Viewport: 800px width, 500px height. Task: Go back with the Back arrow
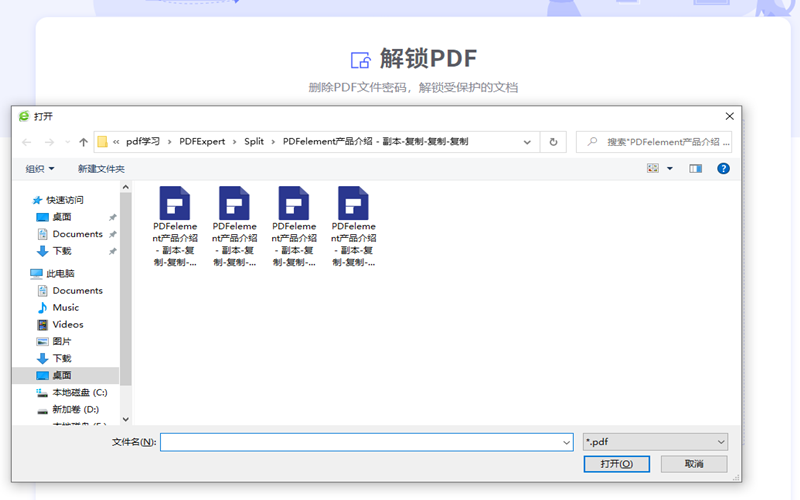pyautogui.click(x=26, y=142)
